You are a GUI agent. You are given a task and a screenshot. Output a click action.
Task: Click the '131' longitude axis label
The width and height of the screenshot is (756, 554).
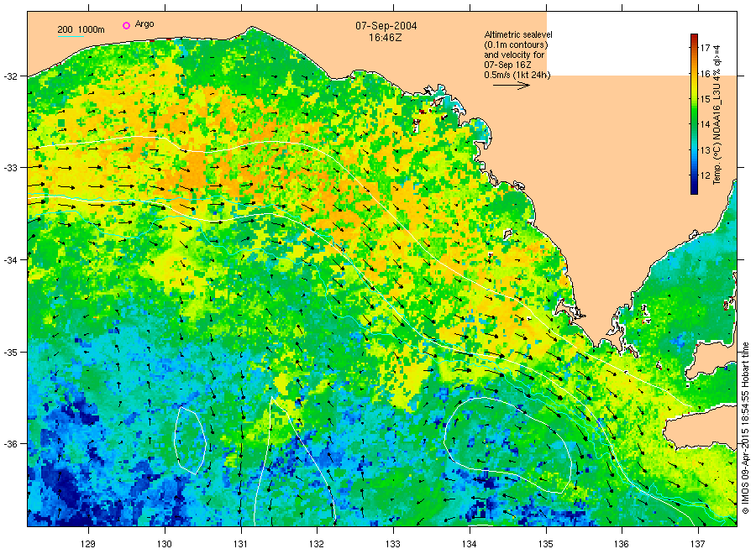pos(240,544)
